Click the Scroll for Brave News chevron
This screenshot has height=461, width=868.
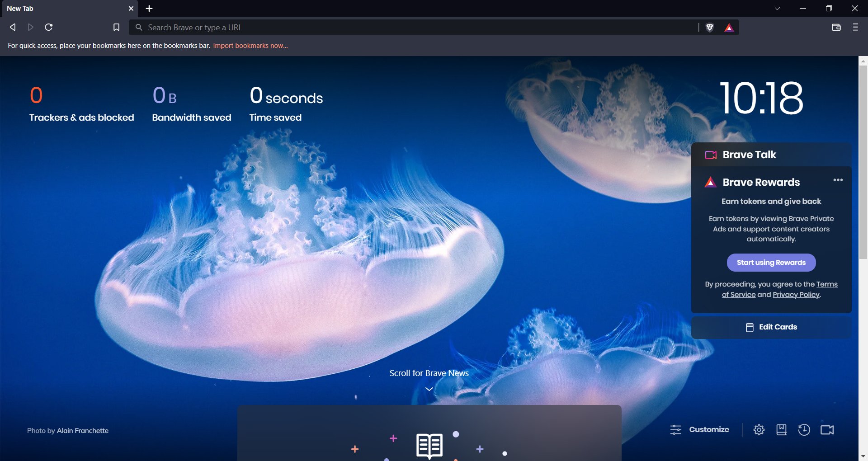(x=429, y=389)
